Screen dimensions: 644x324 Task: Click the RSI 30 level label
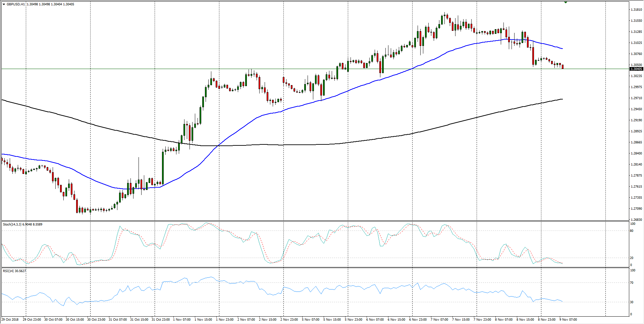(632, 302)
